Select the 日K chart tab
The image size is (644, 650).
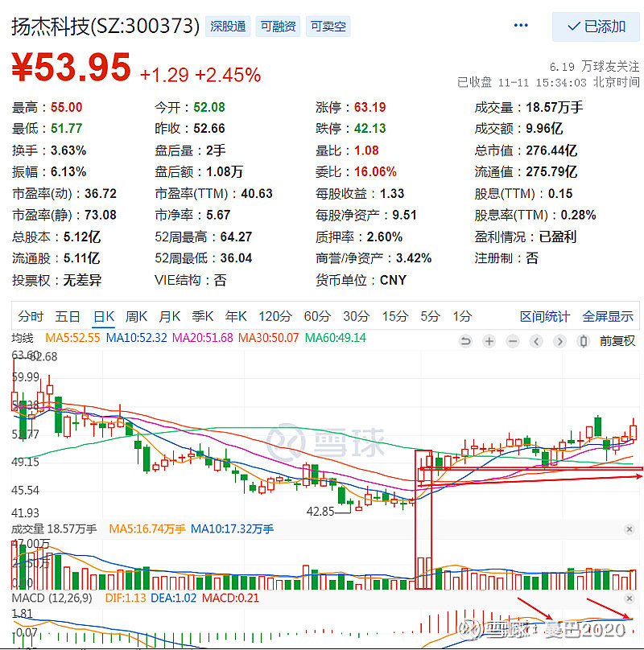point(104,317)
